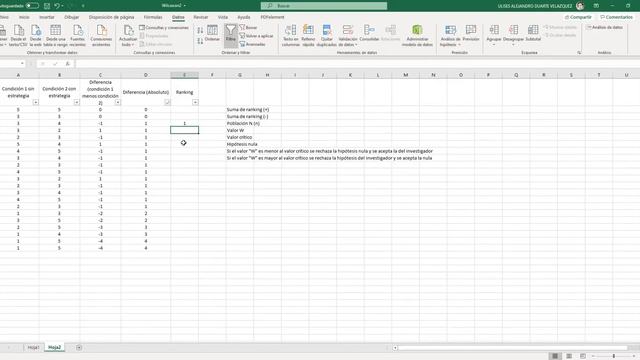Open the Disposición de página tab

click(x=111, y=17)
